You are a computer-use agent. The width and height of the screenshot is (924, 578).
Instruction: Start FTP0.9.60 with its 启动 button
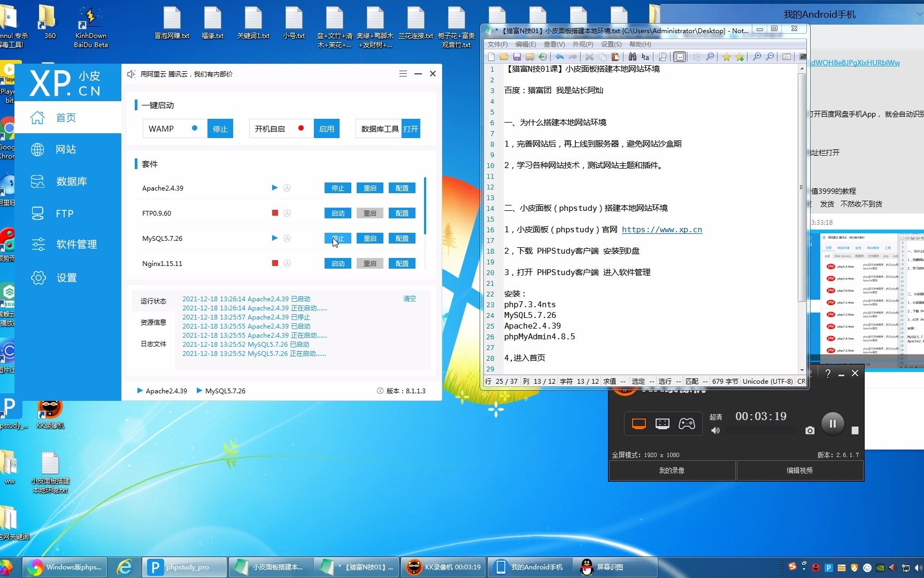(x=338, y=213)
